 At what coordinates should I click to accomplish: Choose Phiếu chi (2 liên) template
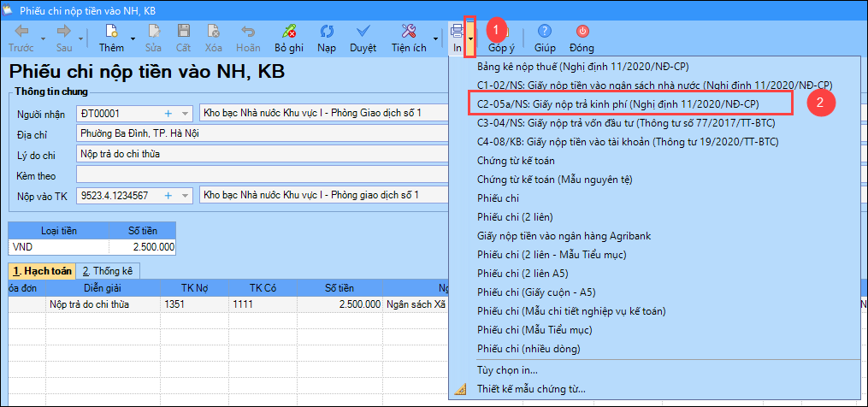(x=515, y=217)
